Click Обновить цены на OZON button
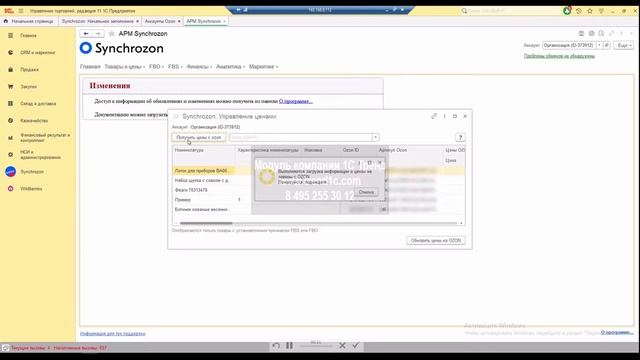Image resolution: width=640 pixels, height=360 pixels. (x=436, y=240)
